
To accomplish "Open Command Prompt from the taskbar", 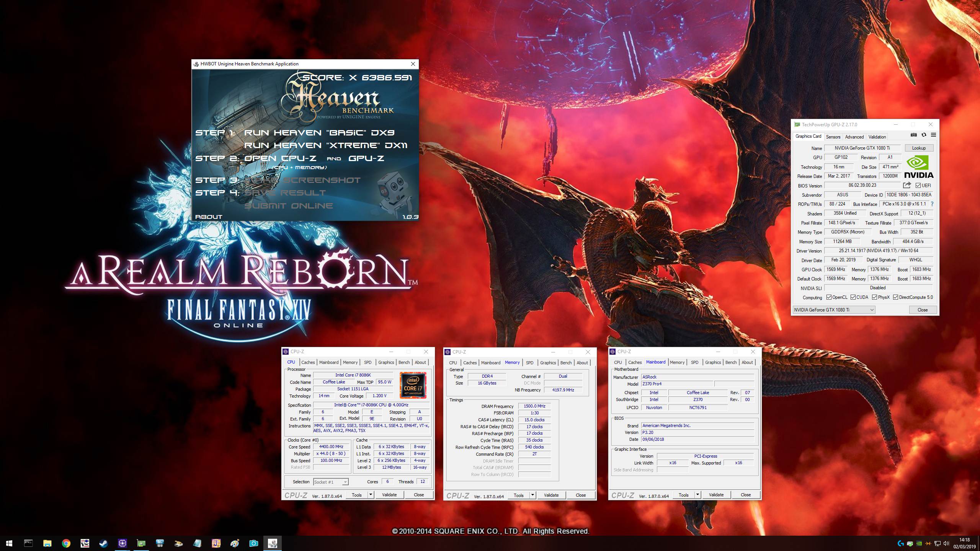I will (28, 543).
